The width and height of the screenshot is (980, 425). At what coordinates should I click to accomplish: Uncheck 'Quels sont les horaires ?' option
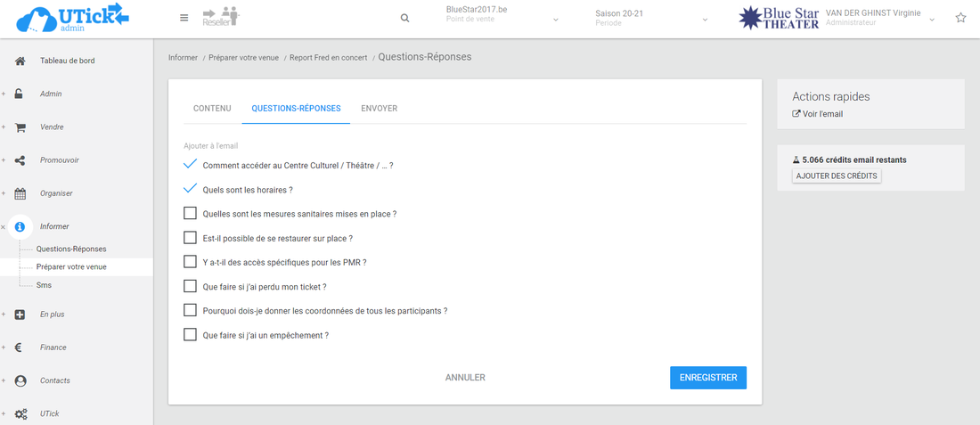pos(190,189)
